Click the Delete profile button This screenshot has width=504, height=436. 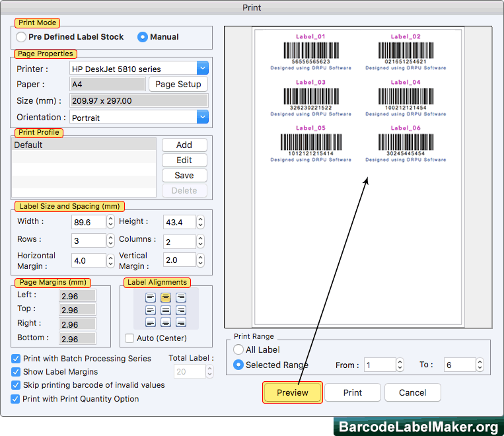pos(184,190)
